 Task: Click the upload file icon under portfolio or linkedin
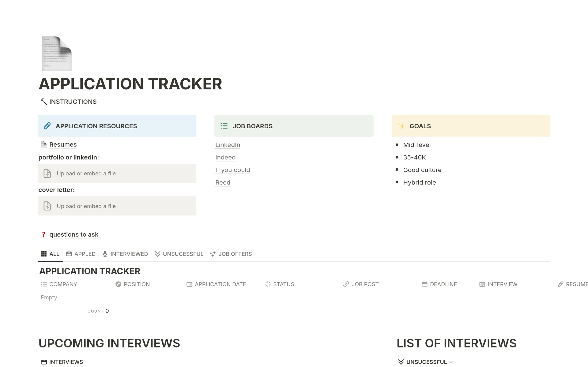click(x=47, y=174)
